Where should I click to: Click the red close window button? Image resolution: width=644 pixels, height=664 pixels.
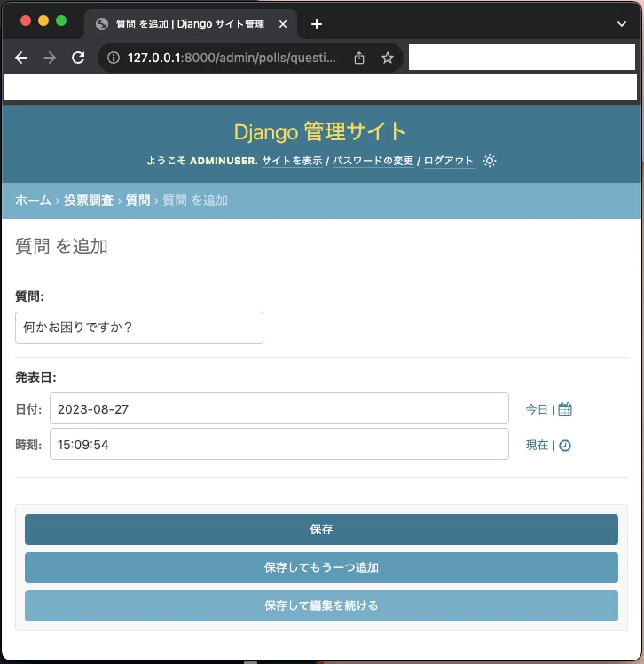coord(26,20)
